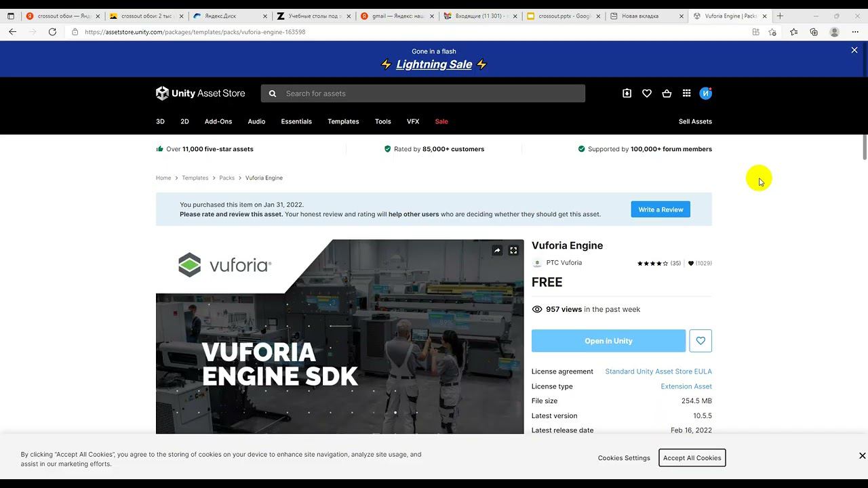Open the user profile avatar
Image resolution: width=868 pixels, height=488 pixels.
click(705, 94)
